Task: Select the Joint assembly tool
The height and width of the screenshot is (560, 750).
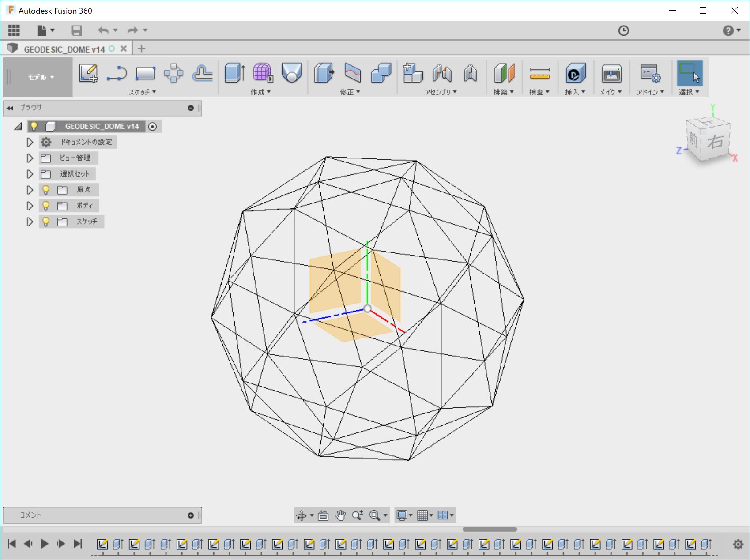Action: [442, 73]
